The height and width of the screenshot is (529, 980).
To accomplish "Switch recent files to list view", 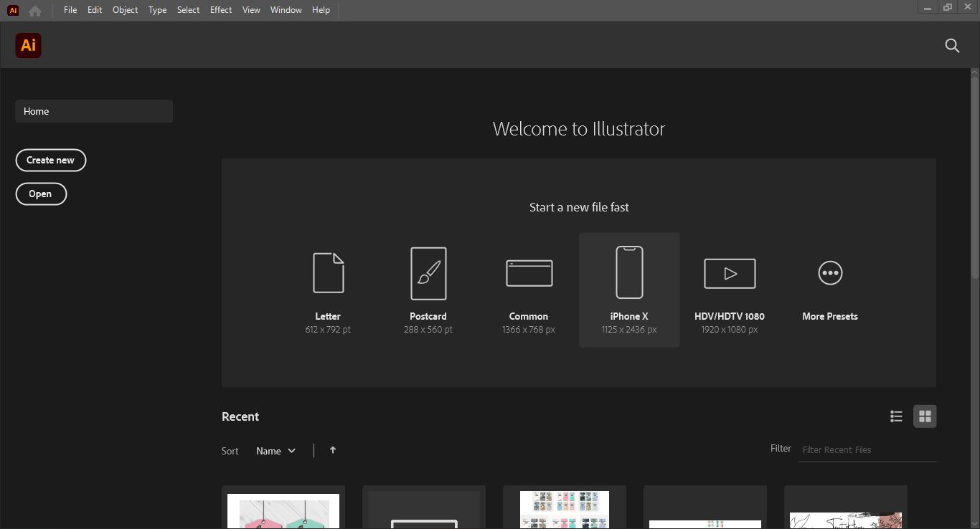I will tap(896, 416).
